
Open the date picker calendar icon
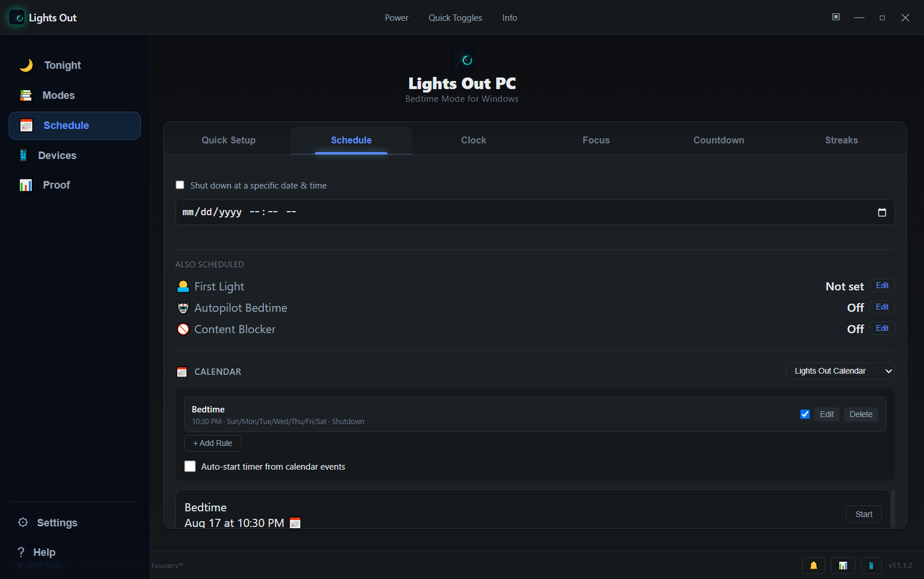[882, 212]
